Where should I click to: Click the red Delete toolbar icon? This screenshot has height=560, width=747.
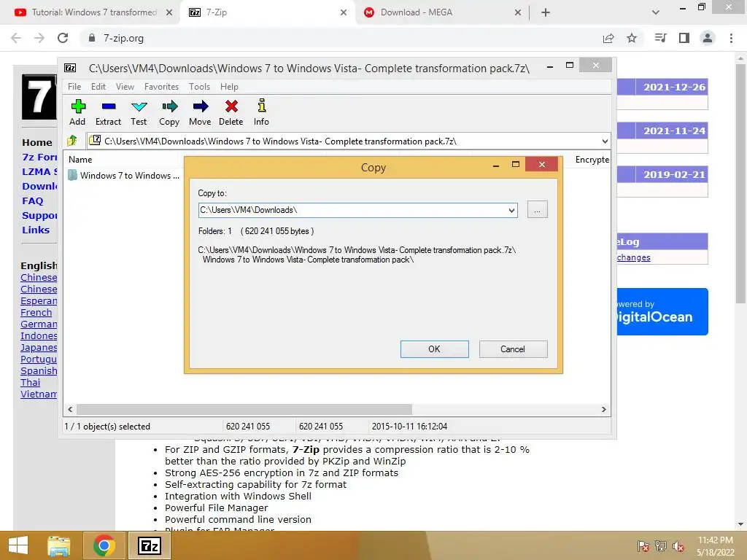coord(231,112)
